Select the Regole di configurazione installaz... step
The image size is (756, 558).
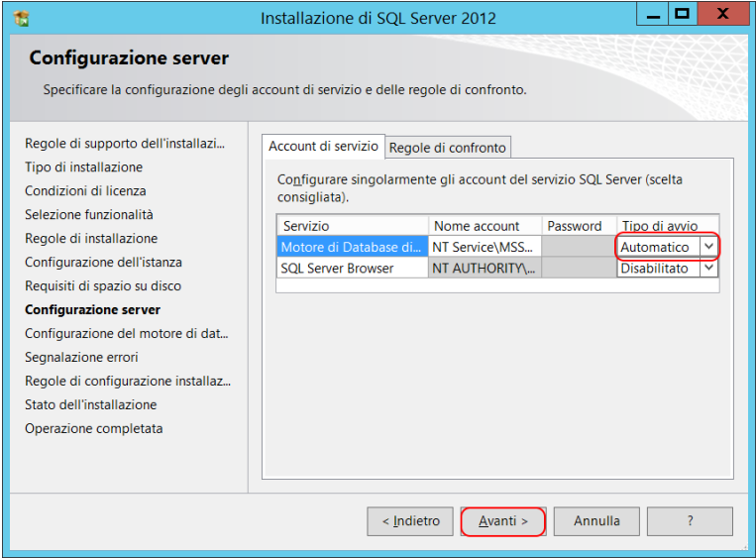128,381
